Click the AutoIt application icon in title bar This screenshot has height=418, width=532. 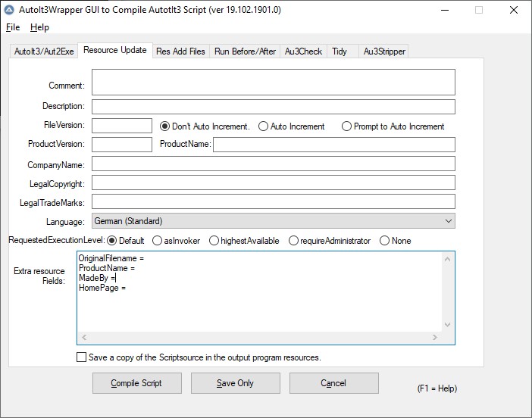click(8, 10)
